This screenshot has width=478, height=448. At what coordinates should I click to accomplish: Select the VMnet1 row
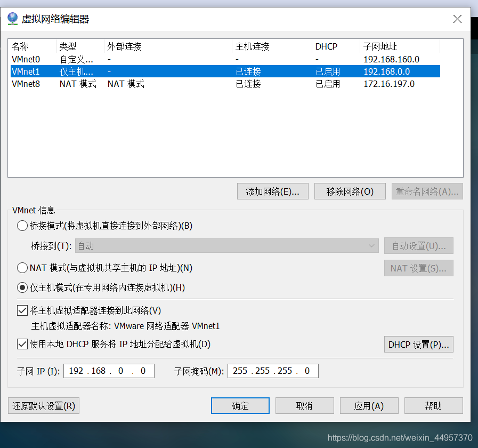(x=225, y=71)
